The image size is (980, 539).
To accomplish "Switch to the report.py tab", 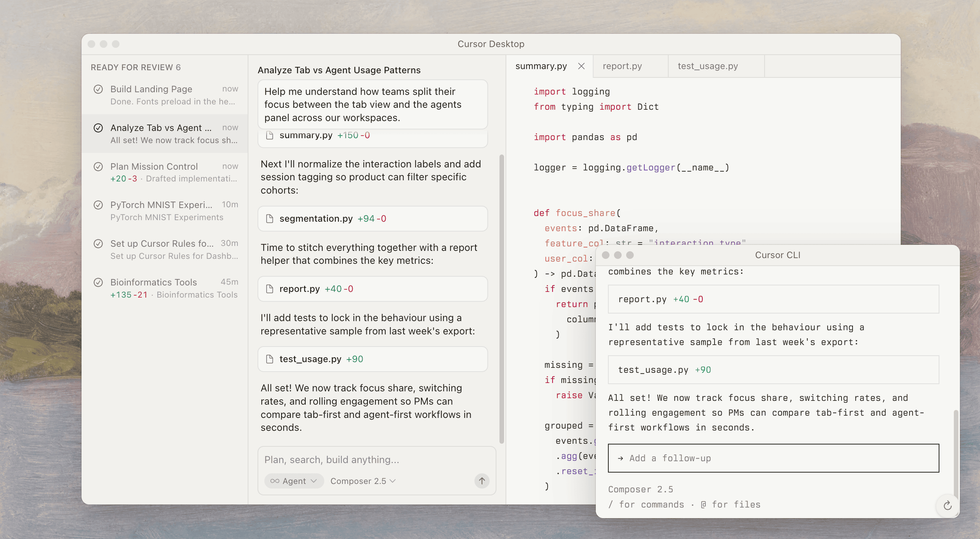I will (630, 66).
